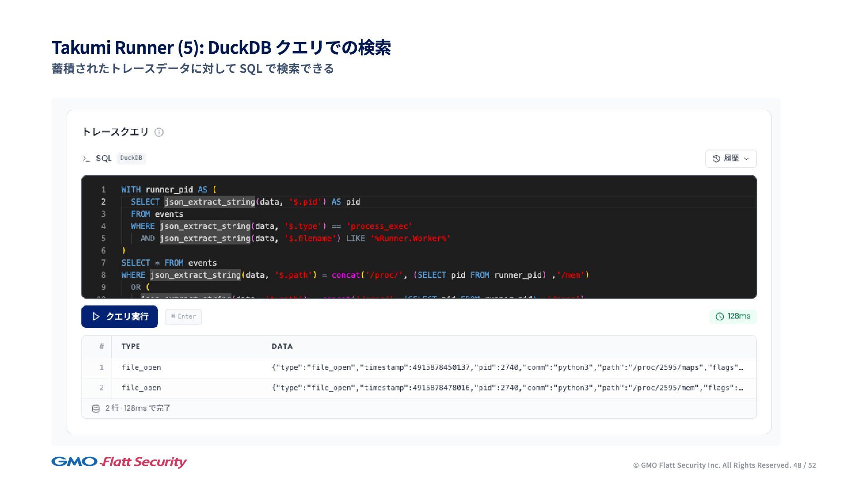Click the info icon beside トレースクエリ

159,132
